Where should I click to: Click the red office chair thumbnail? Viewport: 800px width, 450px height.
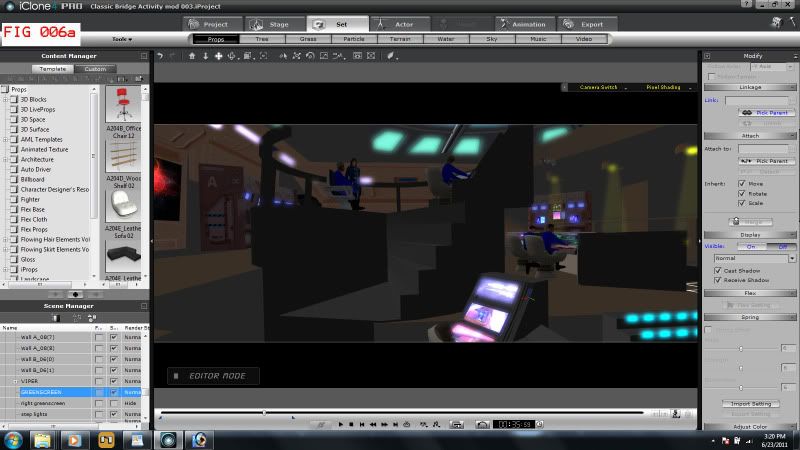tap(123, 104)
